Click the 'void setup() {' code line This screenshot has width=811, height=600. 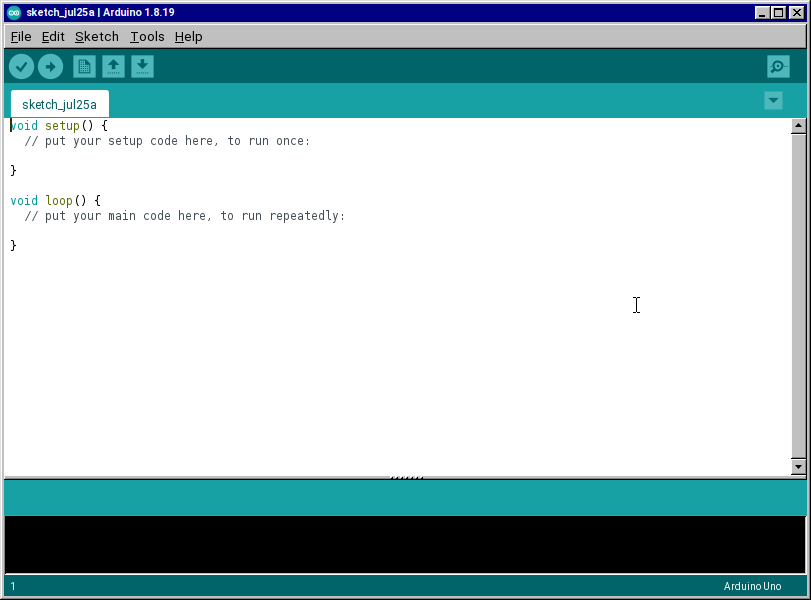point(59,126)
